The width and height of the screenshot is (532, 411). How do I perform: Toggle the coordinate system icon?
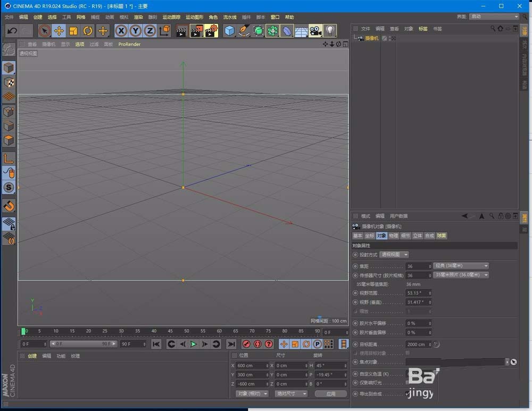pos(164,31)
